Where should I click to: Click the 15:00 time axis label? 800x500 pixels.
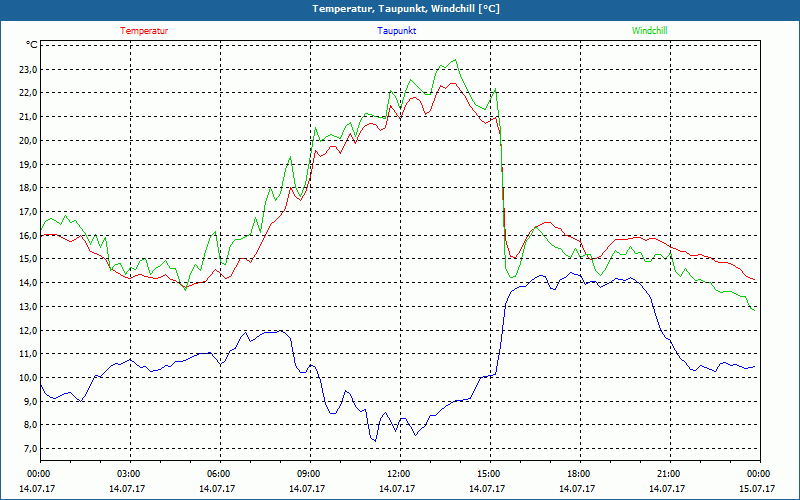pos(490,474)
